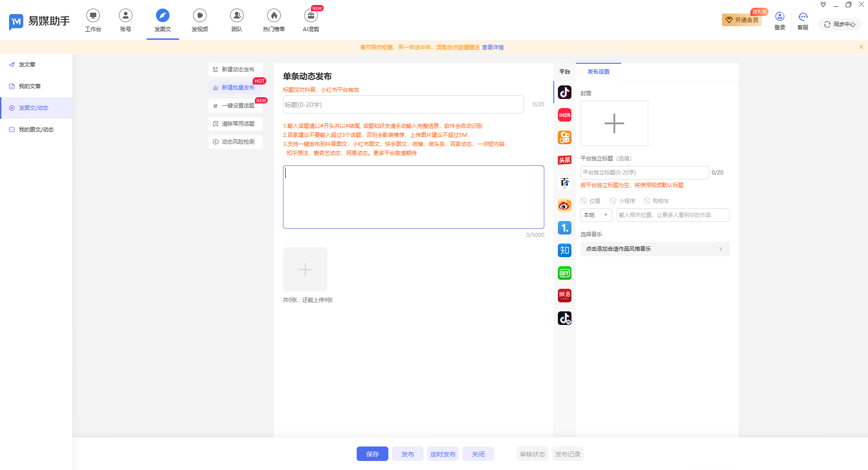This screenshot has width=868, height=470.
Task: Choose the iQIYI platform icon
Action: coord(564,273)
